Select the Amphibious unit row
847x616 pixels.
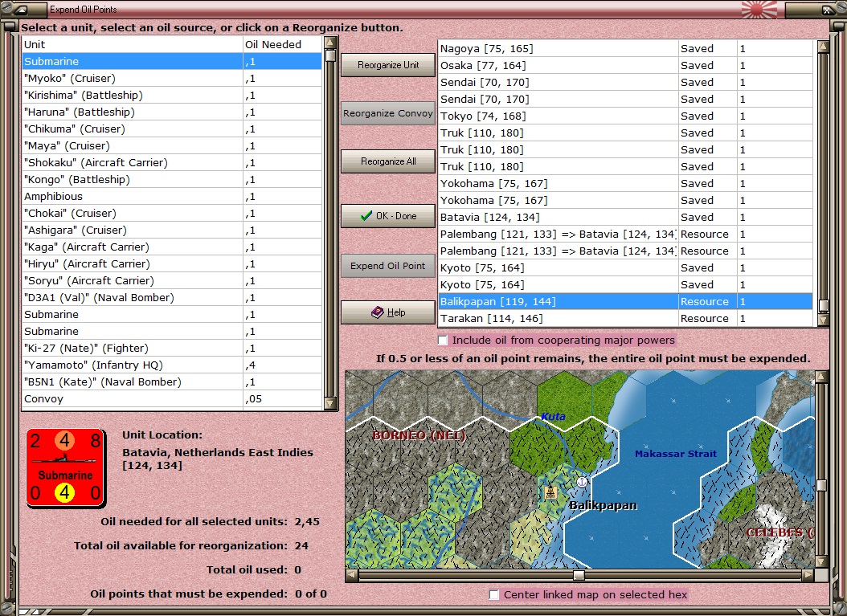(172, 197)
